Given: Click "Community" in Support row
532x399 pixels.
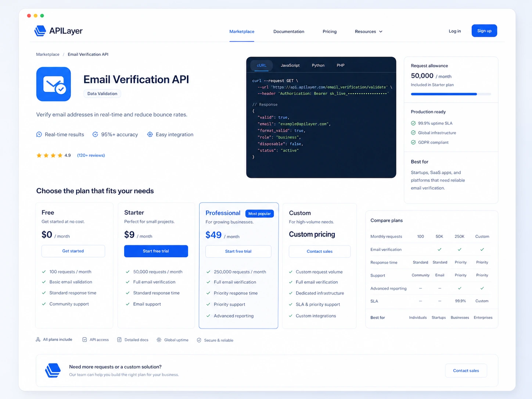Looking at the screenshot, I should point(421,275).
